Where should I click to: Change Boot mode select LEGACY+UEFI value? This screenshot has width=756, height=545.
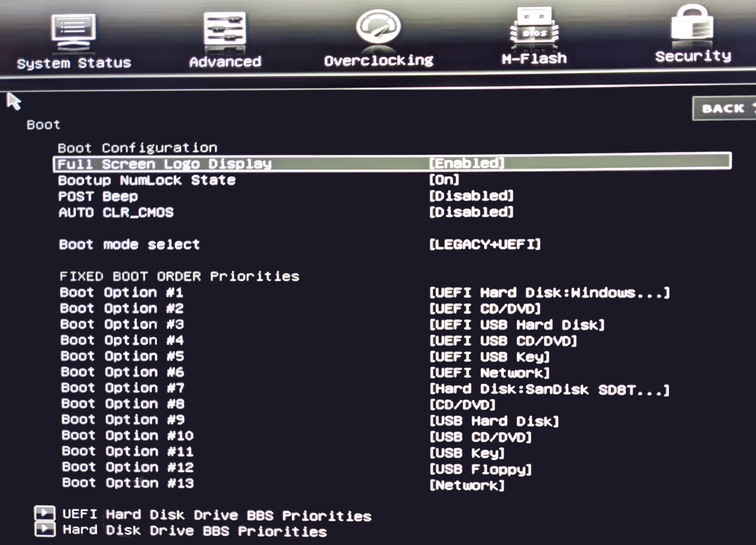coord(484,244)
